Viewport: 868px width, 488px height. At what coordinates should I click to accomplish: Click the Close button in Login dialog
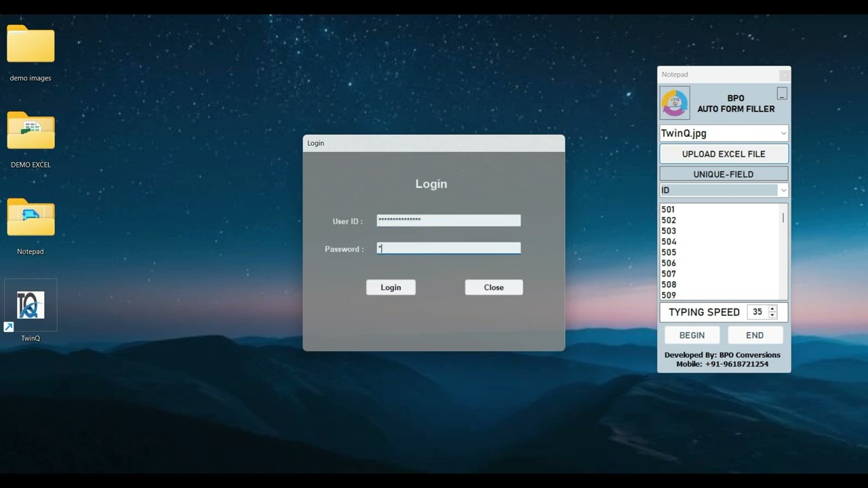[x=494, y=287]
